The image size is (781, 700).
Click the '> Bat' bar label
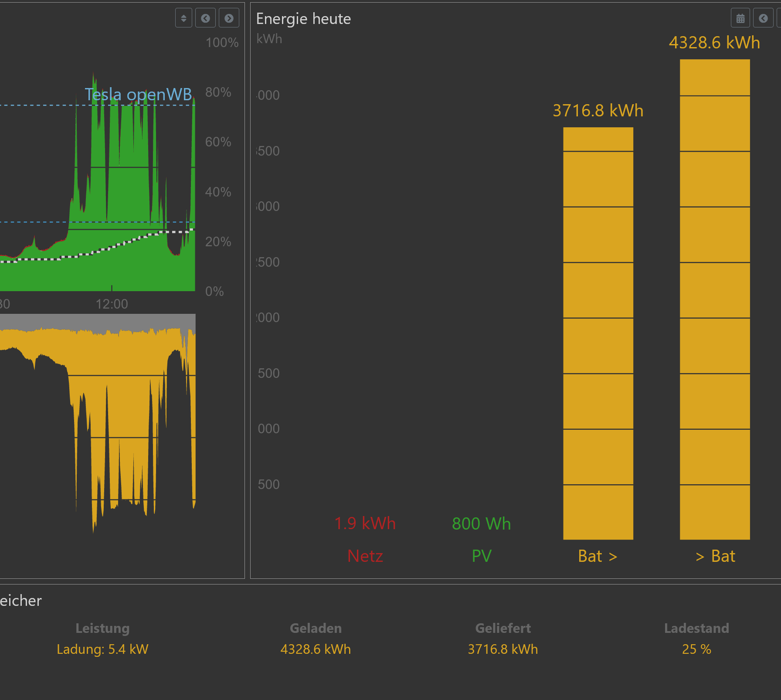(x=715, y=556)
